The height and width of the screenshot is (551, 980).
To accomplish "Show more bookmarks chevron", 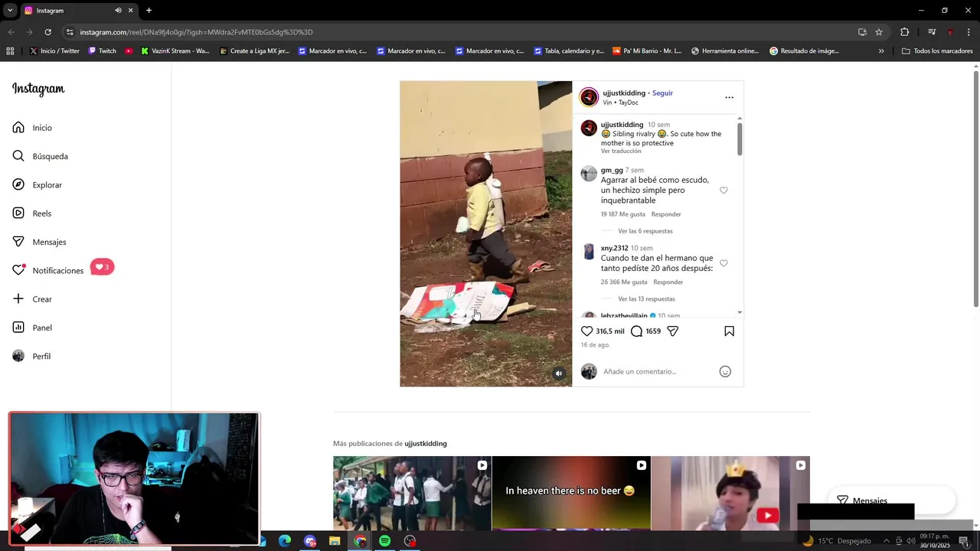I will pyautogui.click(x=881, y=51).
